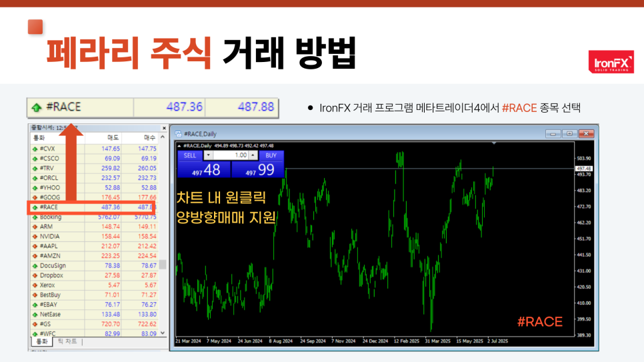The height and width of the screenshot is (362, 644).
Task: Click the IronFX logo
Action: pos(611,61)
